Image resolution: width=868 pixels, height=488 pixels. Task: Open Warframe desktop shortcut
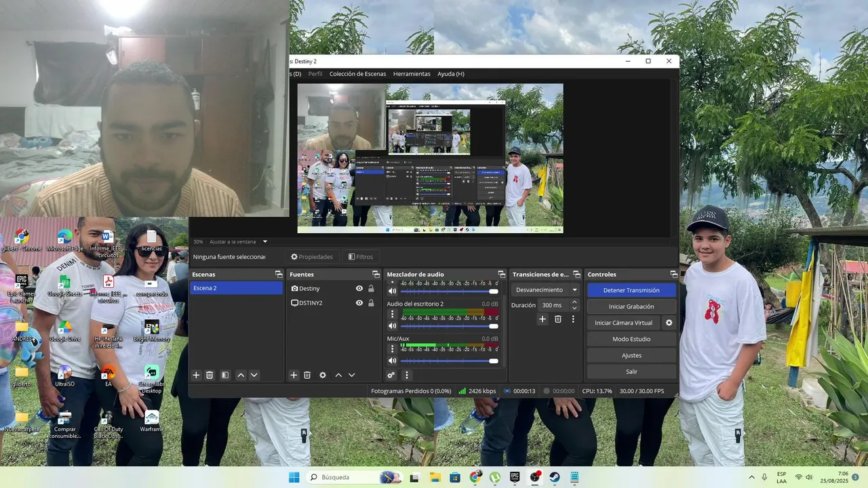point(152,421)
